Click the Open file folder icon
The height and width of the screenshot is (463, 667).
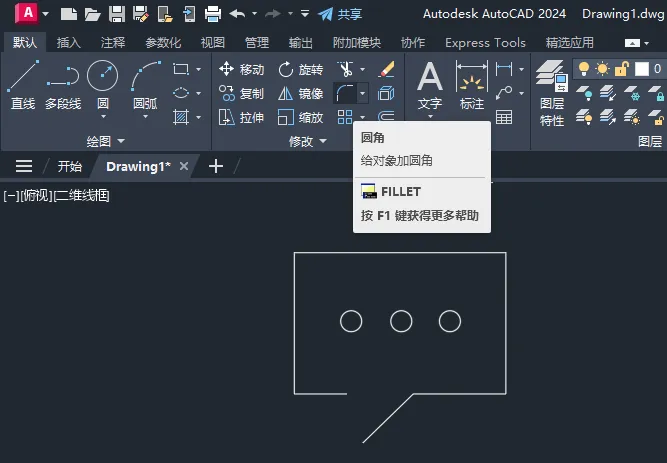coord(92,14)
